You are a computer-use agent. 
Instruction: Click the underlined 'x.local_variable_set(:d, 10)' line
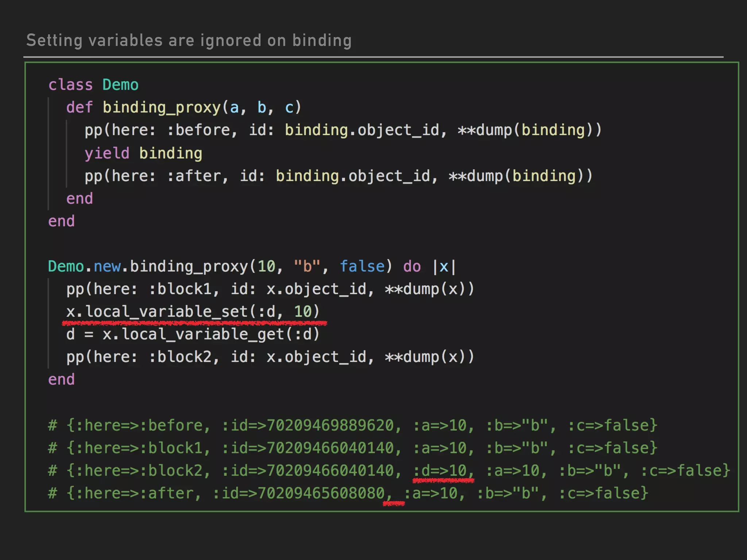(x=193, y=312)
